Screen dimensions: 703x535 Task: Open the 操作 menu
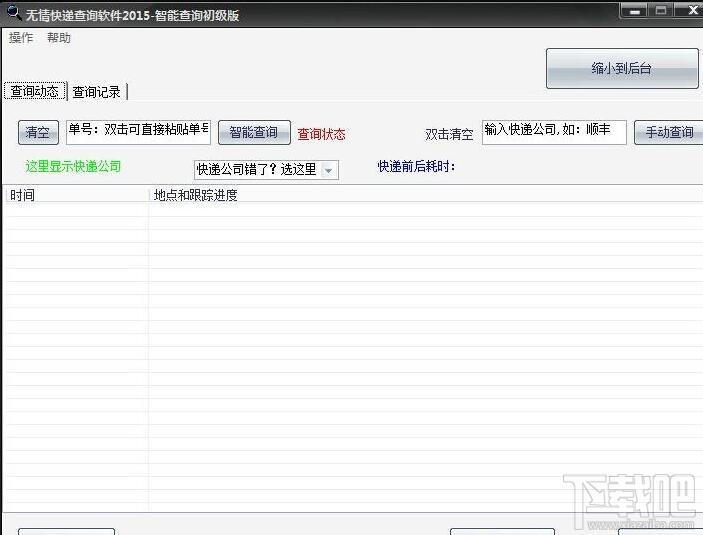click(x=21, y=38)
